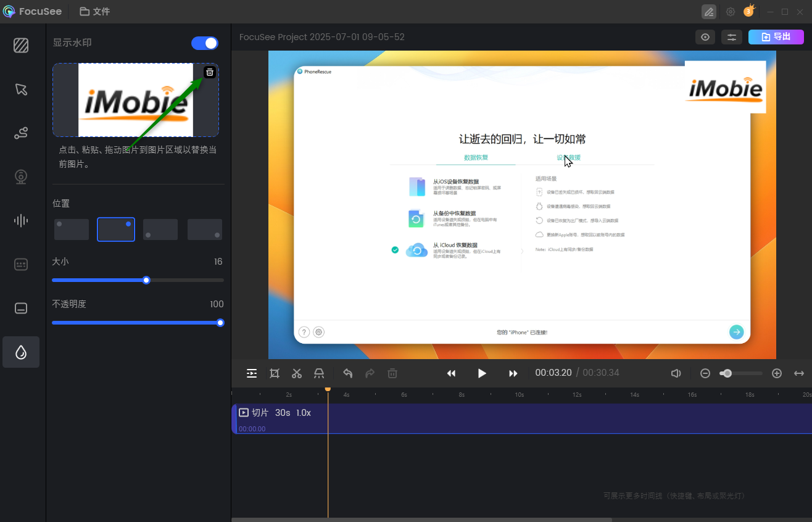Fast forward the video playback

point(513,373)
